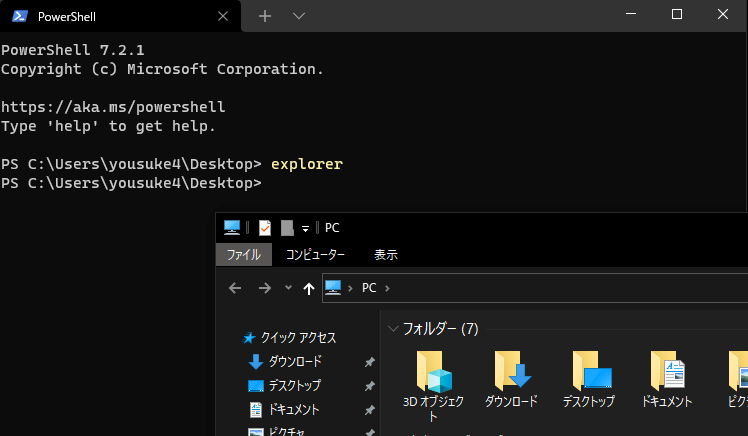Go forward in Explorer
Screen dimensions: 748x436
[264, 288]
